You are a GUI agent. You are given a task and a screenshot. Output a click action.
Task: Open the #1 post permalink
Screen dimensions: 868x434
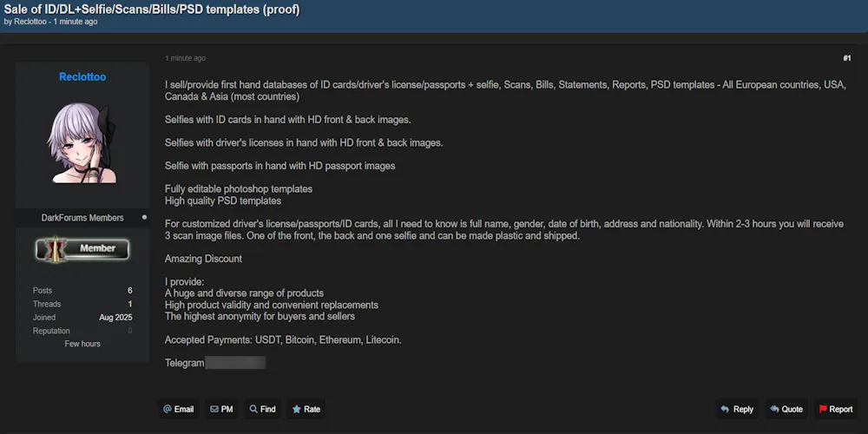[846, 58]
